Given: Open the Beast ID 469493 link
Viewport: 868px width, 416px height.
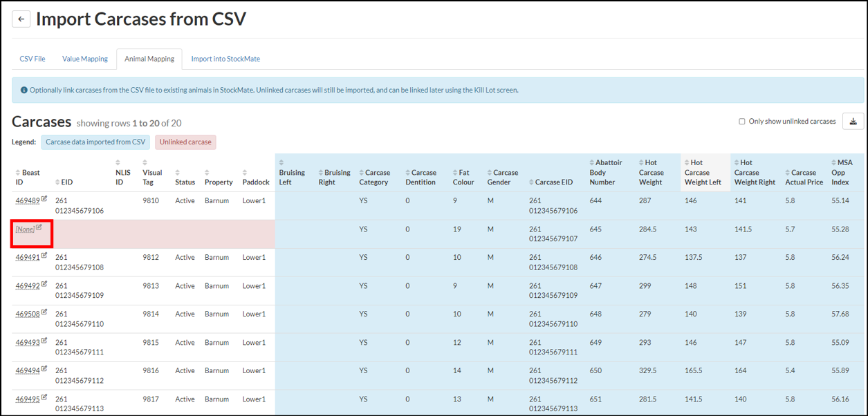Looking at the screenshot, I should coord(28,343).
